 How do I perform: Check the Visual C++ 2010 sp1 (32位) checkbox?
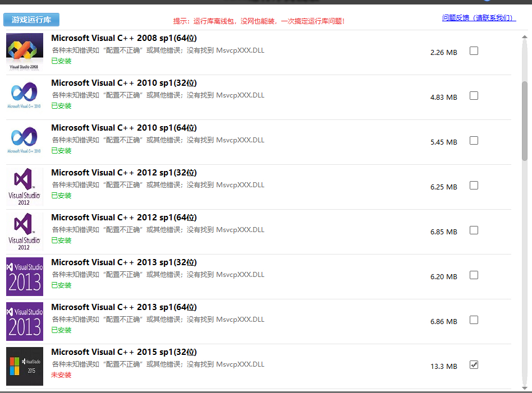pyautogui.click(x=474, y=96)
